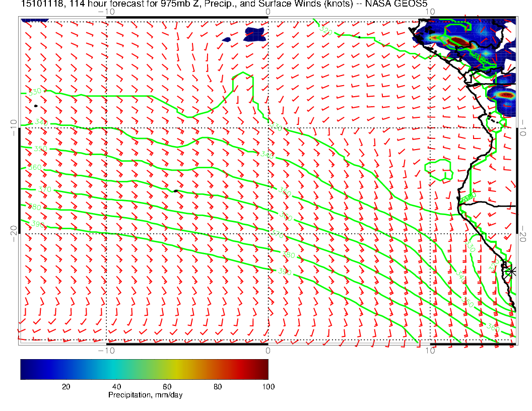Click the 60 tick label on colorbar
Viewport: 532px width, 411px height.
[x=167, y=386]
